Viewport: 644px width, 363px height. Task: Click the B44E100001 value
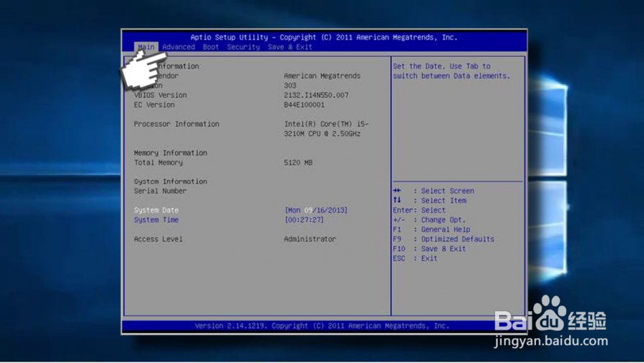pos(304,104)
